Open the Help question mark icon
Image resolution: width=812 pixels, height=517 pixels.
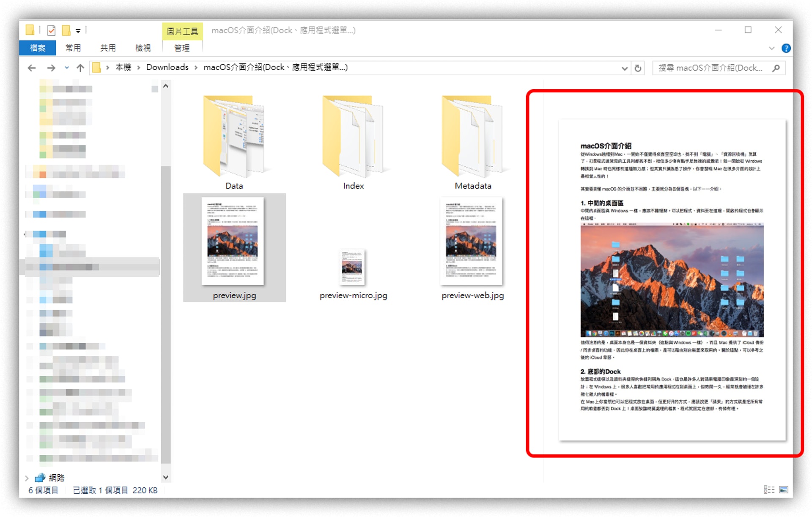click(786, 48)
